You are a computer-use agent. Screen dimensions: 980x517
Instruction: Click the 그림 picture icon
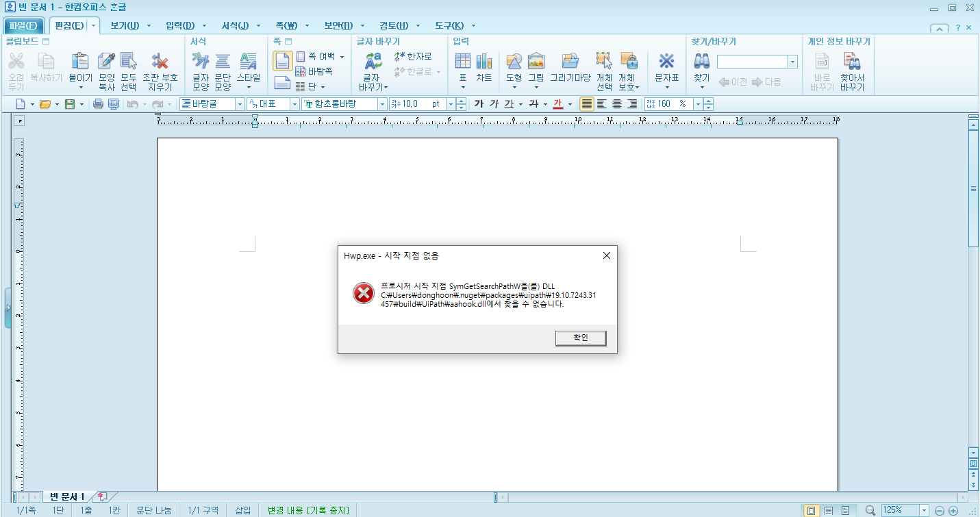[536, 62]
